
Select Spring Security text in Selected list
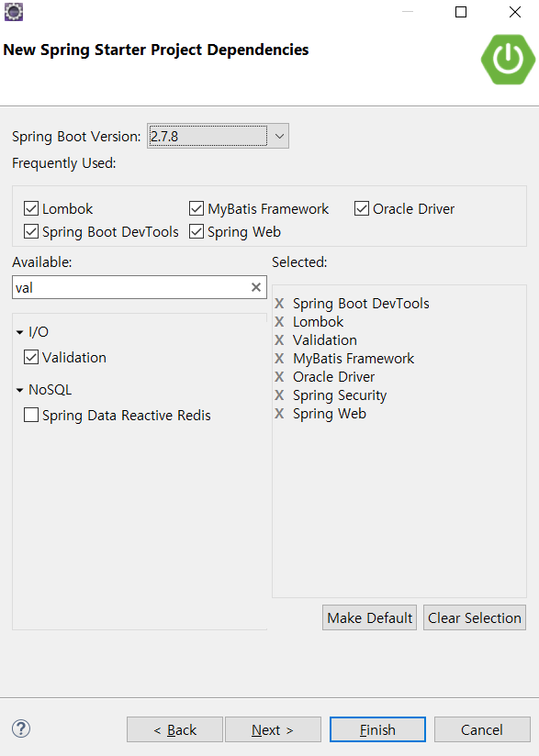point(340,395)
